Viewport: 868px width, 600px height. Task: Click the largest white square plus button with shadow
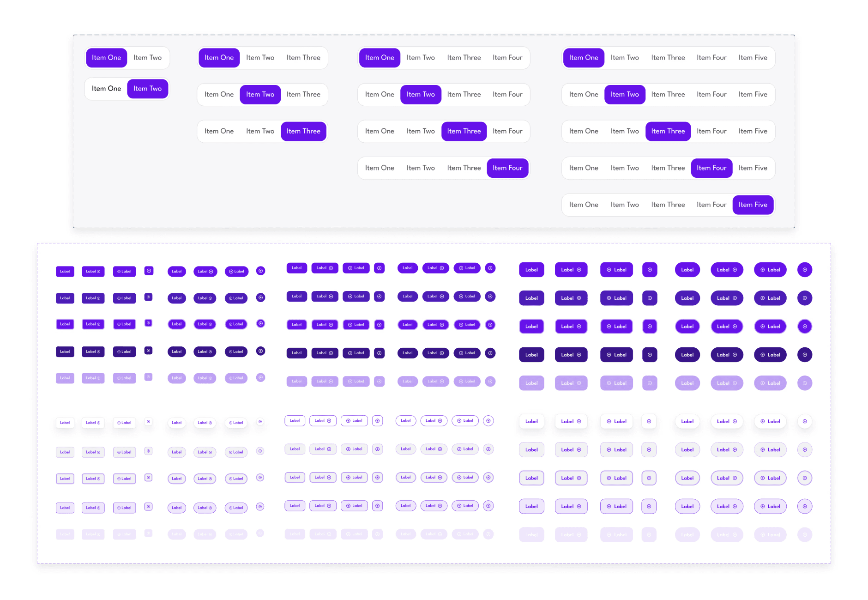click(649, 421)
